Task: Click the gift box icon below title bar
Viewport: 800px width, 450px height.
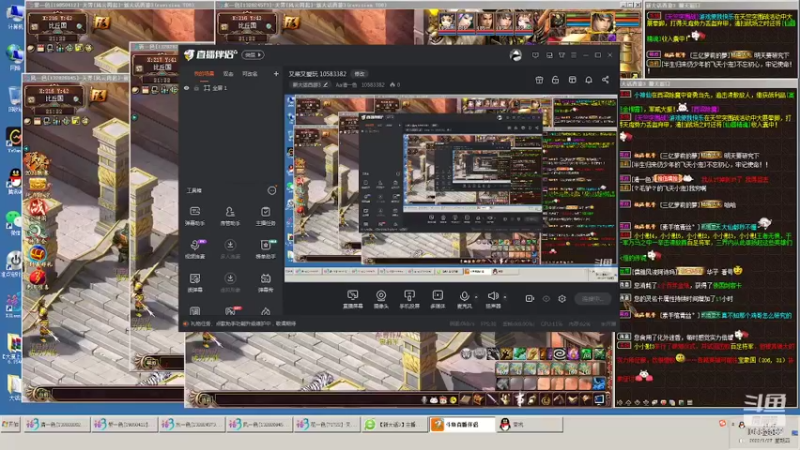Action: point(539,80)
